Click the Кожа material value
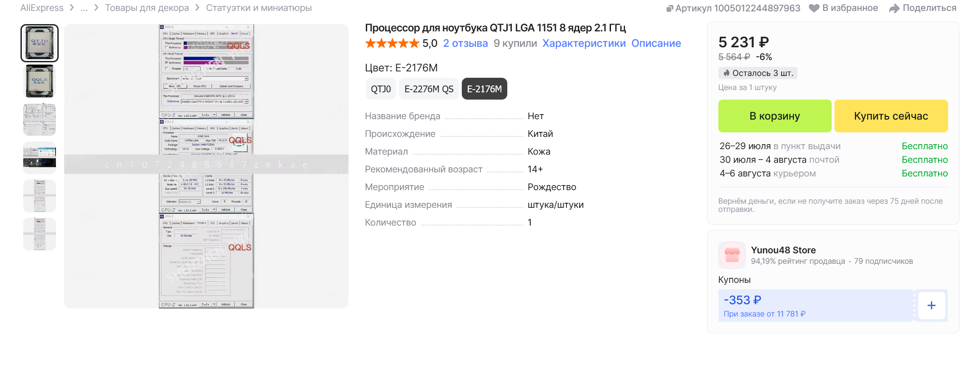 [x=539, y=151]
